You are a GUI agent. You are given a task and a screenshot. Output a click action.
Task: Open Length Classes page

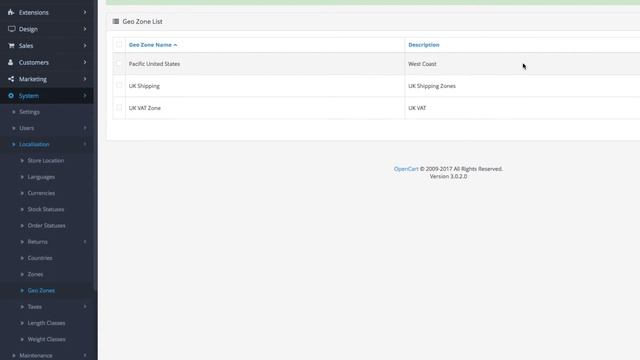(x=47, y=323)
